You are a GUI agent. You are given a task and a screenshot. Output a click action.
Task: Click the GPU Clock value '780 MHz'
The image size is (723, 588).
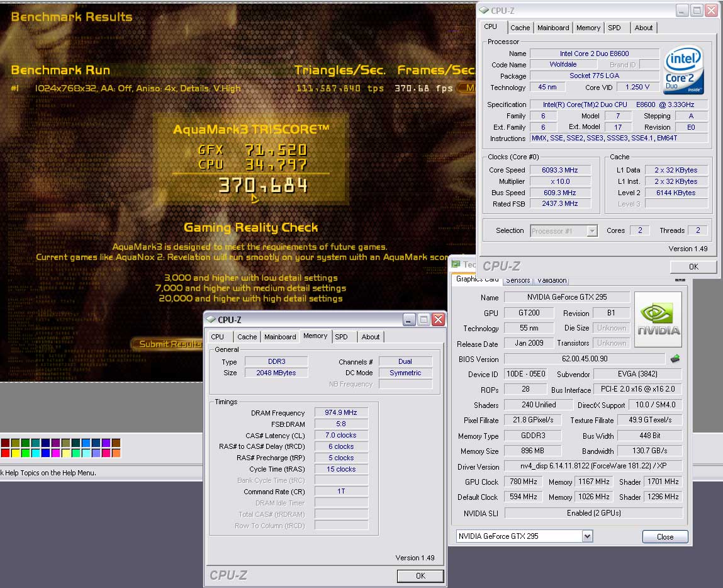(x=524, y=482)
